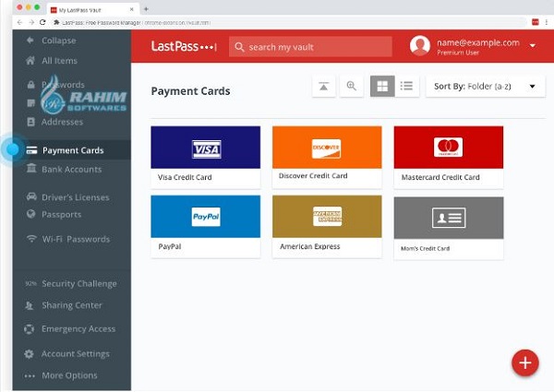Viewport: 554px width, 392px height.
Task: Click the address book icon beside Addresses
Action: click(x=31, y=122)
